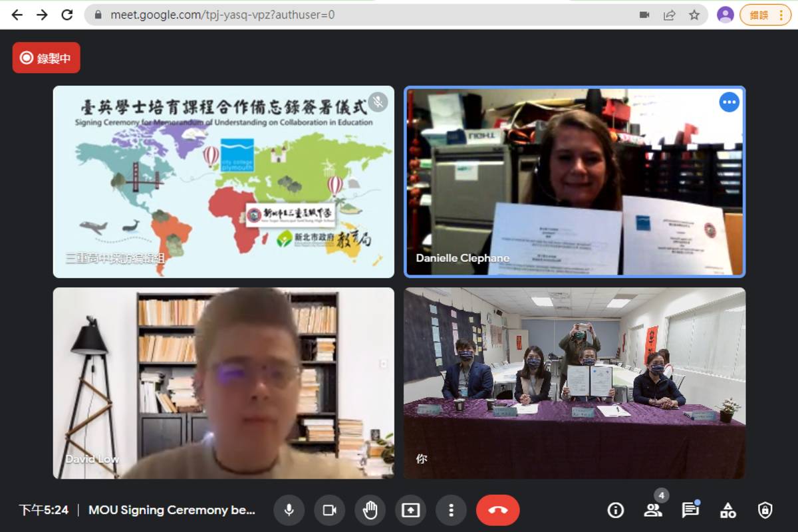
Task: Select your own conference room video tile
Action: point(575,383)
